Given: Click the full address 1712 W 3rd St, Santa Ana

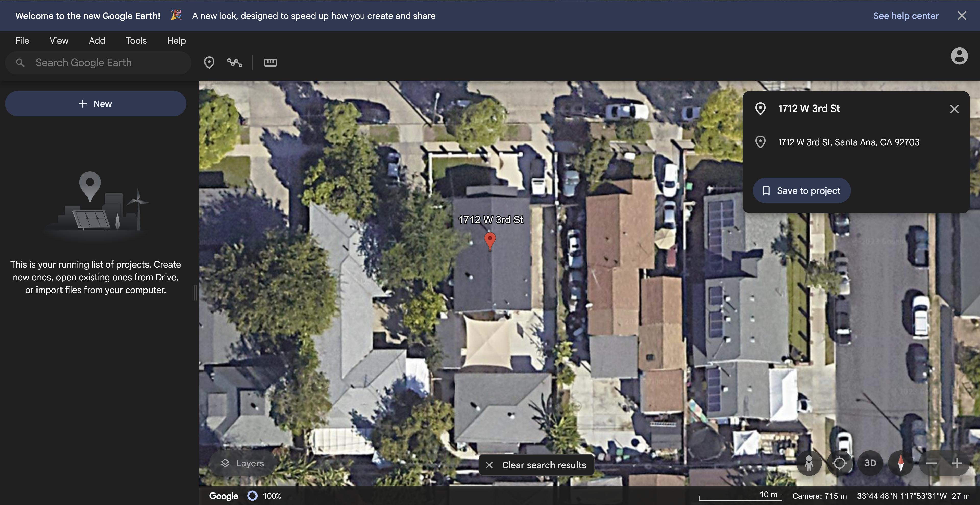Looking at the screenshot, I should pyautogui.click(x=849, y=142).
